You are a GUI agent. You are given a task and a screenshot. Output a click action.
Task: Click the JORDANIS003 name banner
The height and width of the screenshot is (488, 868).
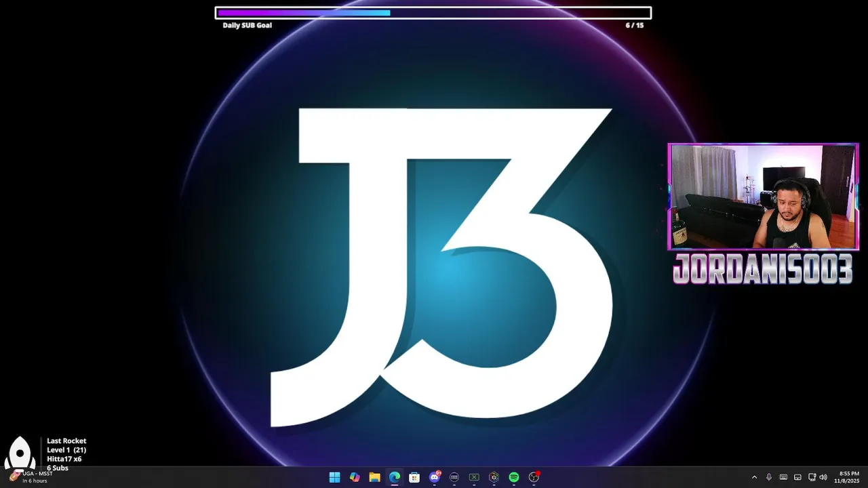(763, 271)
